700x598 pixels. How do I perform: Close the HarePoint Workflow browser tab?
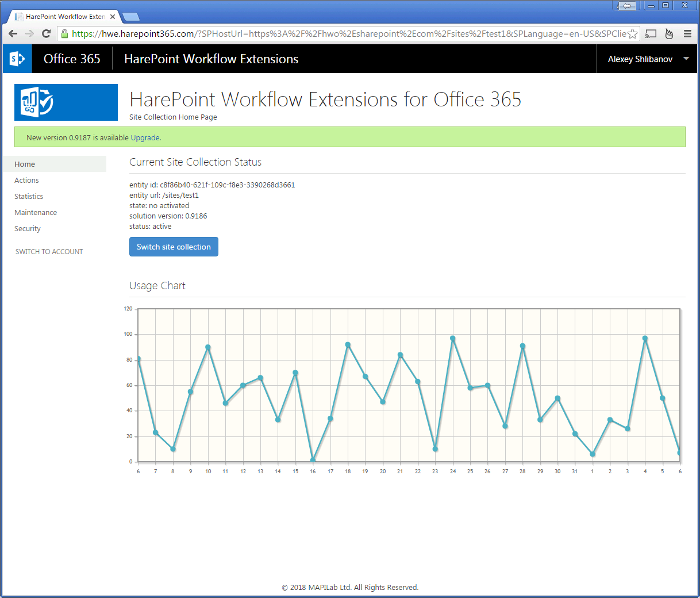113,17
